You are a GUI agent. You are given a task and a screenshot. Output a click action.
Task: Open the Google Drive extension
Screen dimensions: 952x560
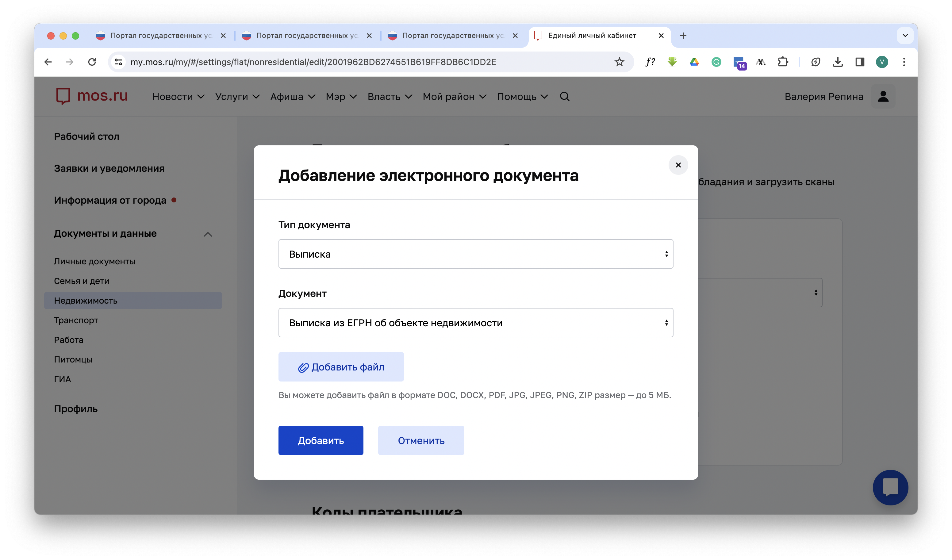pos(694,62)
